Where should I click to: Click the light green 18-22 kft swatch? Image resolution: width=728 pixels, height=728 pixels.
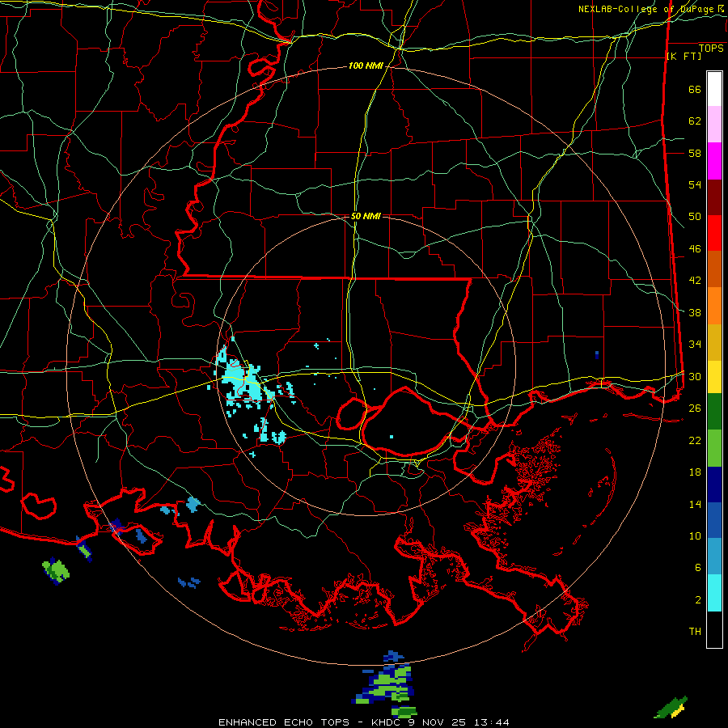(x=714, y=448)
